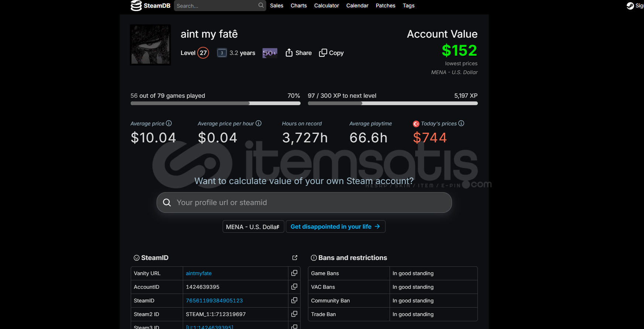This screenshot has height=329, width=644.
Task: Click info icon next to Average price
Action: tap(169, 123)
